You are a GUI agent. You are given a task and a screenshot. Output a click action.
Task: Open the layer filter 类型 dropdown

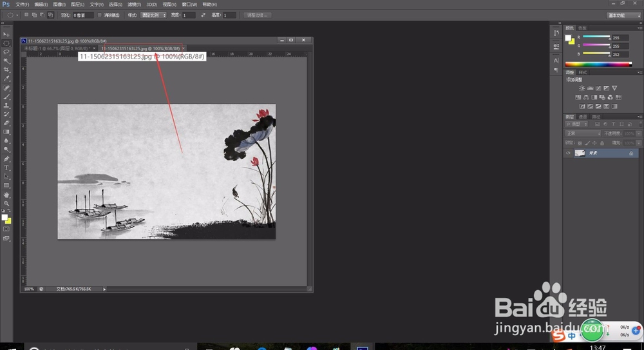[577, 124]
